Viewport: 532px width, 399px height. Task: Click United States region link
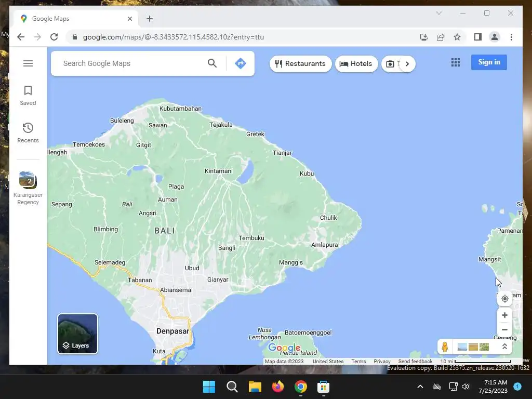coord(328,362)
